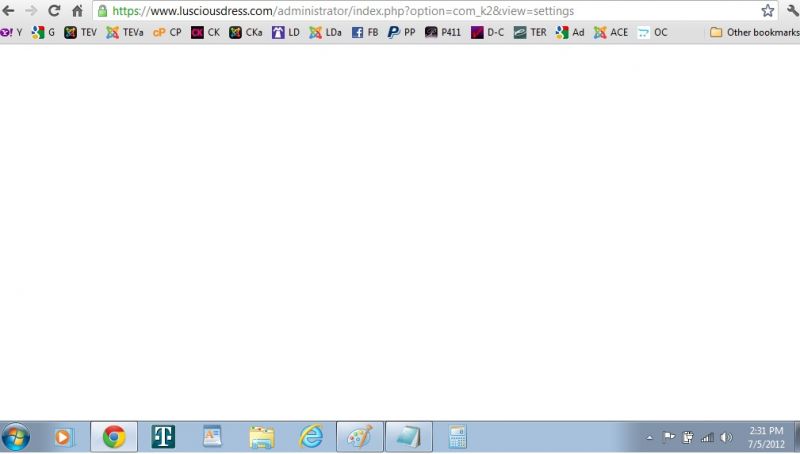
Task: Open the 'LDa' Joomla bookmark
Action: [x=326, y=32]
